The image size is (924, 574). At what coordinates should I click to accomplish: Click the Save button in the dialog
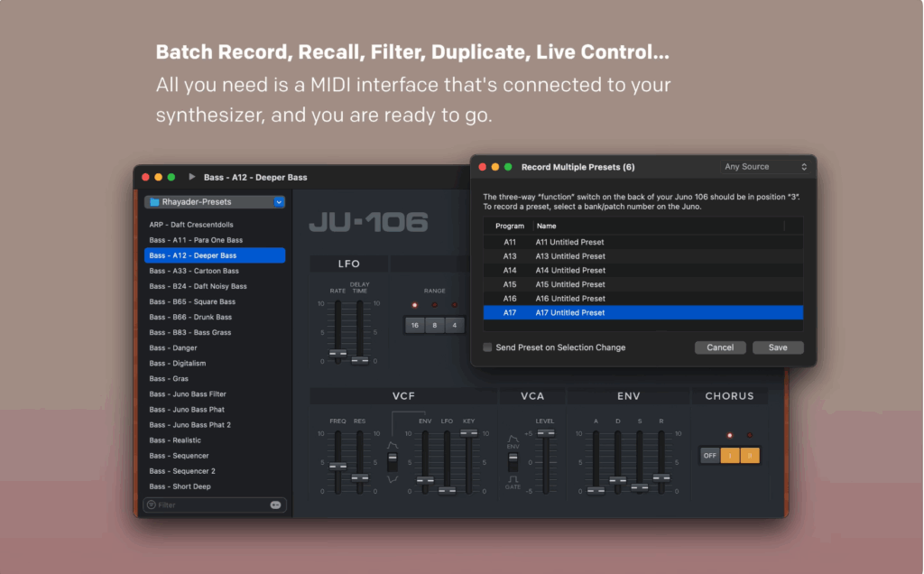[777, 347]
